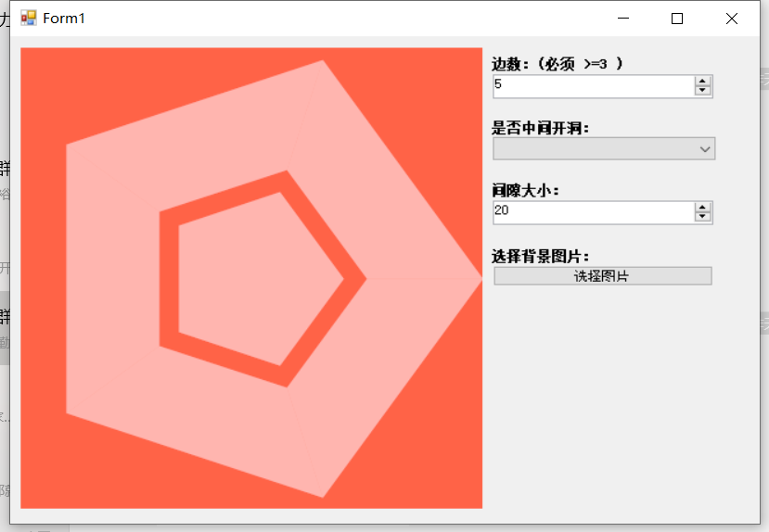Click the 选择图片 button

(x=603, y=276)
